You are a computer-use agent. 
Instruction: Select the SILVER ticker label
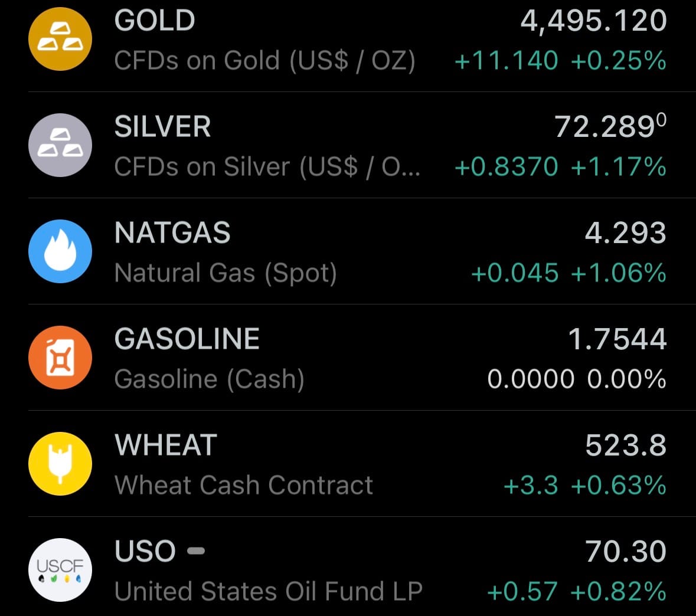(162, 127)
